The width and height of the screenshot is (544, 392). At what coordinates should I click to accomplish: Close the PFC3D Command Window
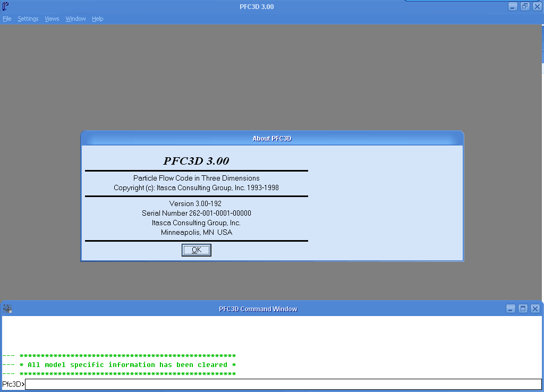tap(535, 309)
